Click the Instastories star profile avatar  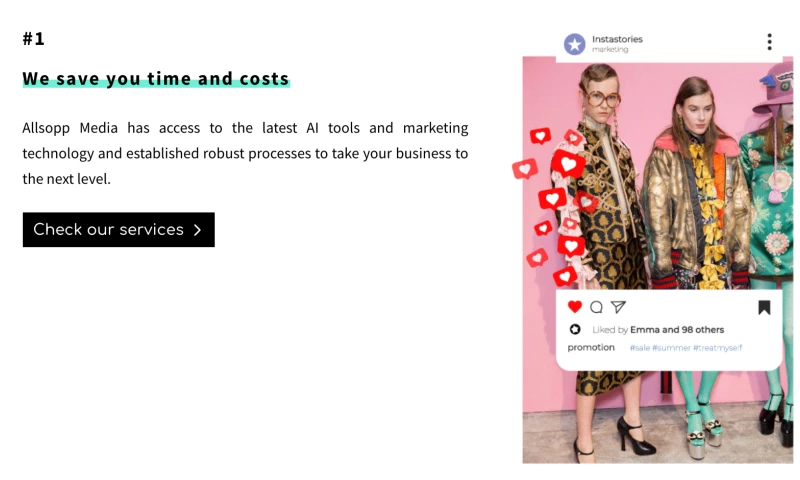574,44
